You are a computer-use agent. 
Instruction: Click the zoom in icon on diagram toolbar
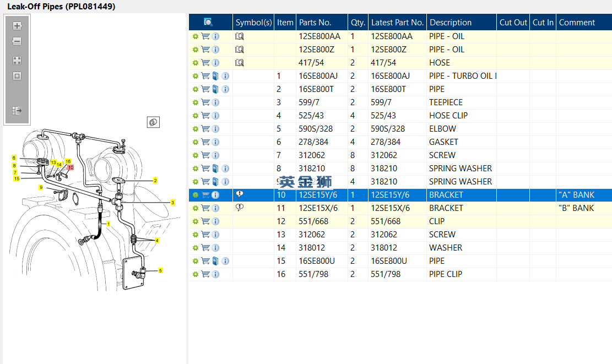pyautogui.click(x=17, y=26)
